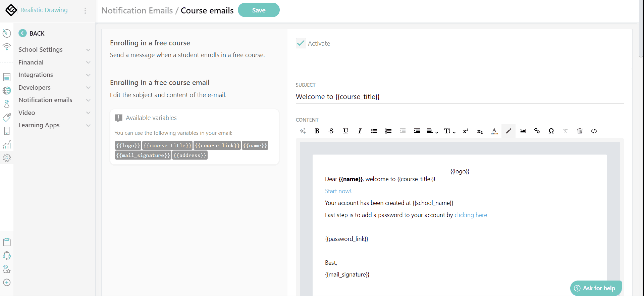The height and width of the screenshot is (296, 644).
Task: Open the text color picker
Action: (x=494, y=131)
